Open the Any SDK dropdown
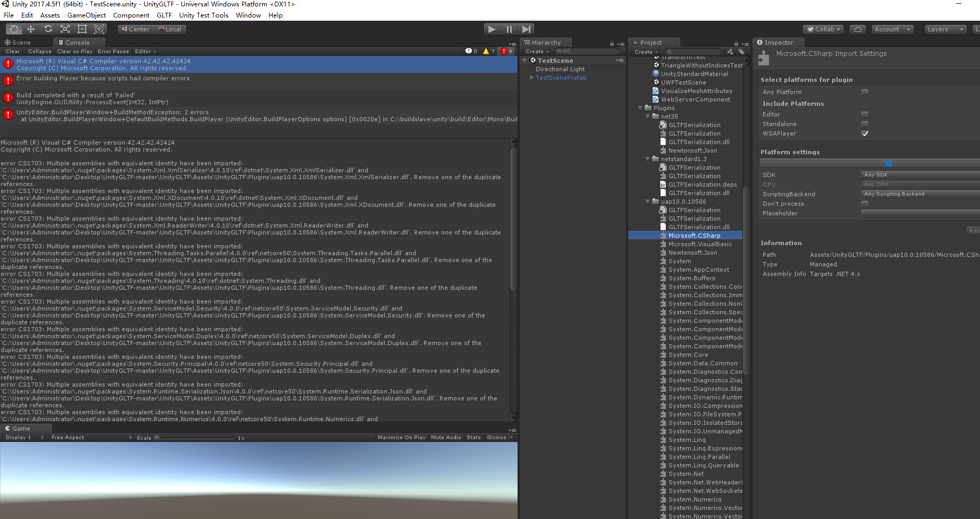 pos(919,174)
